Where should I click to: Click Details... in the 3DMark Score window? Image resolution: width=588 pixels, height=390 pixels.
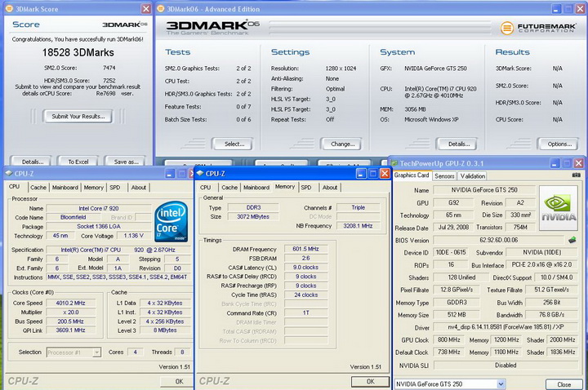point(31,161)
